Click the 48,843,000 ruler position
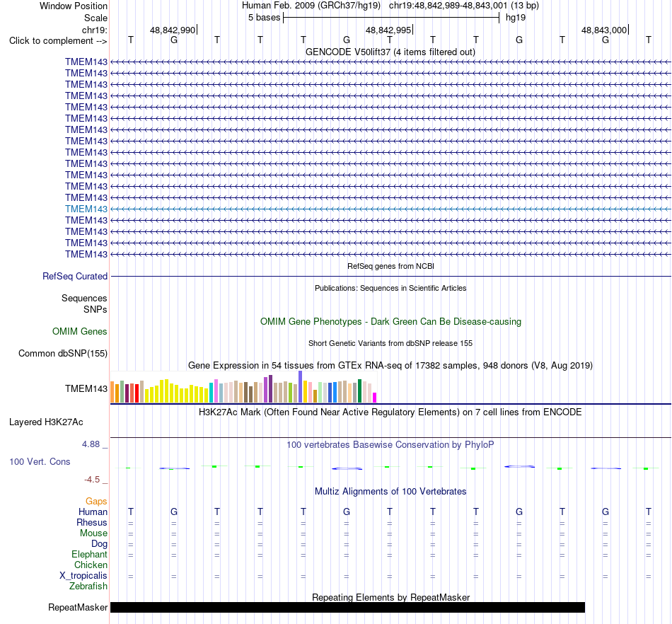 (604, 30)
